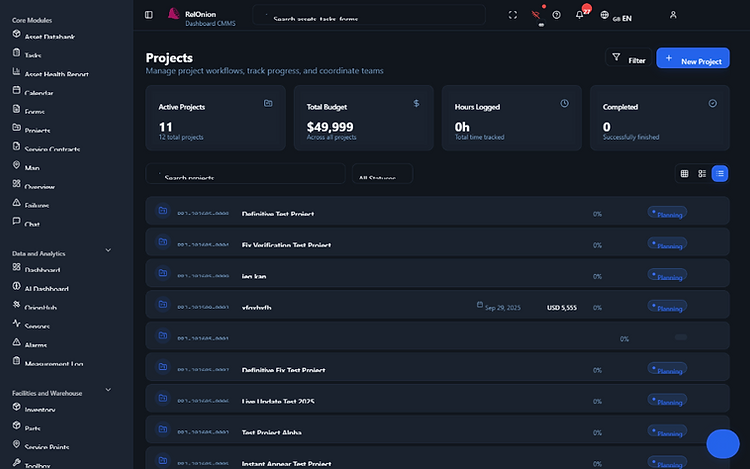
Task: Click the RelOnion logo
Action: 174,14
